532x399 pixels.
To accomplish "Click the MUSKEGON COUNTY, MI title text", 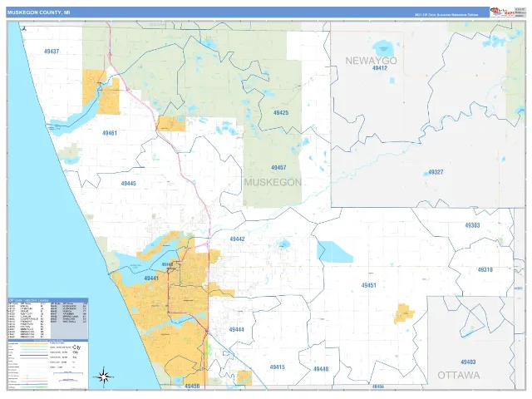I will click(39, 12).
